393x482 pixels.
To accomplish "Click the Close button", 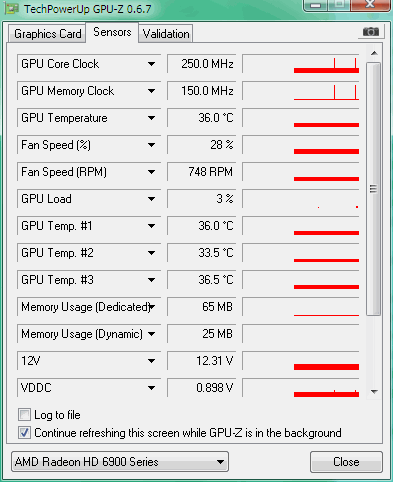I will [346, 462].
